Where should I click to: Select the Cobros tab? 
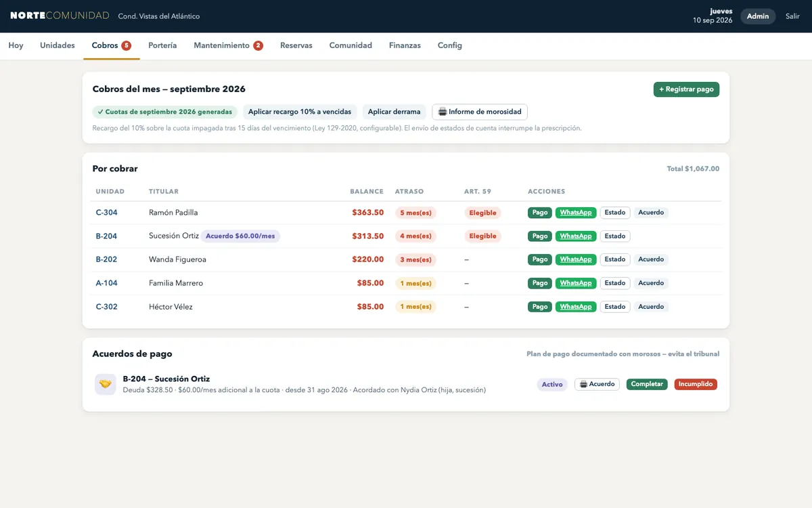pyautogui.click(x=112, y=45)
